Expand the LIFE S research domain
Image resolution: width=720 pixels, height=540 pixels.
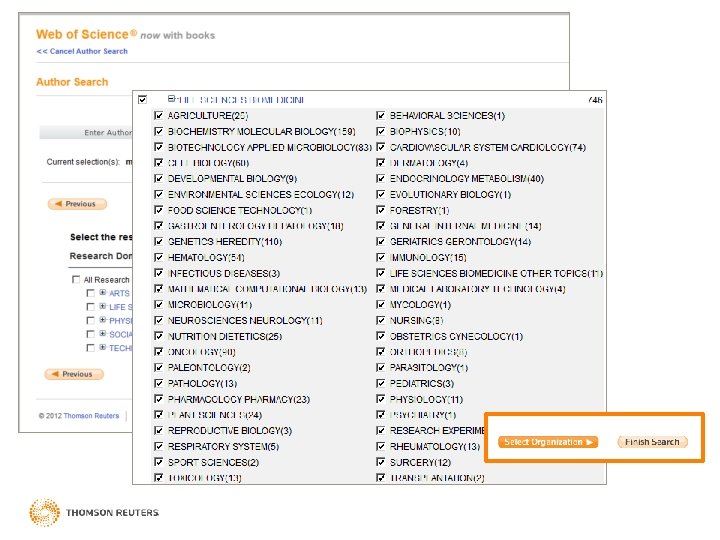click(x=103, y=306)
